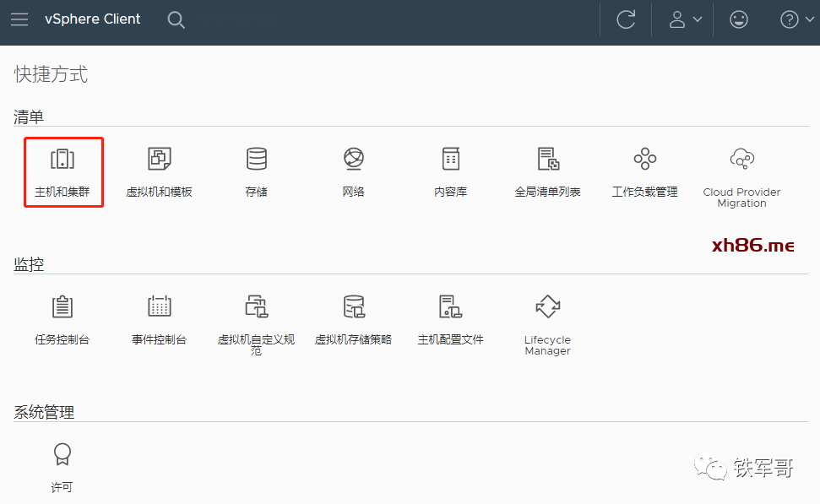Click the search magnifier in header

click(176, 19)
